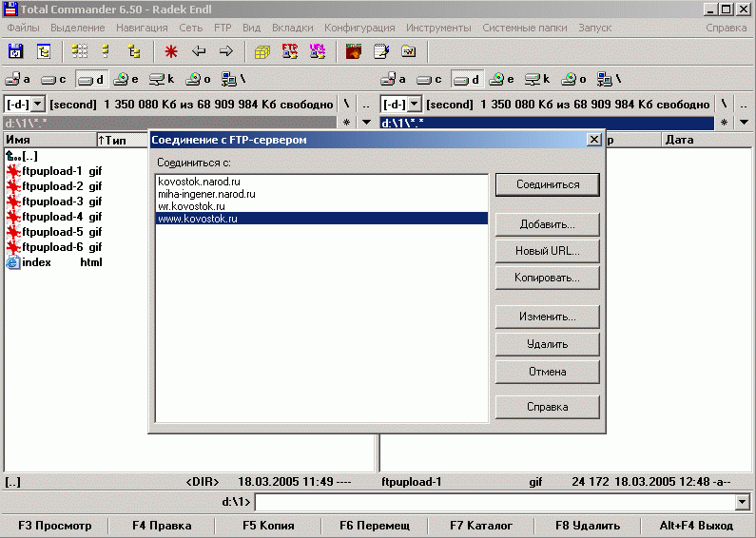The height and width of the screenshot is (538, 756).
Task: Open new FTP URL toolbar icon
Action: click(318, 51)
